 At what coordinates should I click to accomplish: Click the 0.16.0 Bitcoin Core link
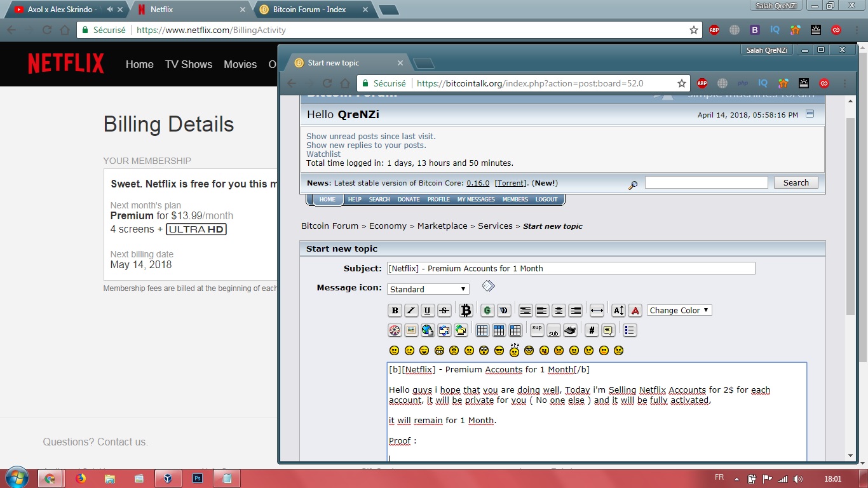click(478, 183)
